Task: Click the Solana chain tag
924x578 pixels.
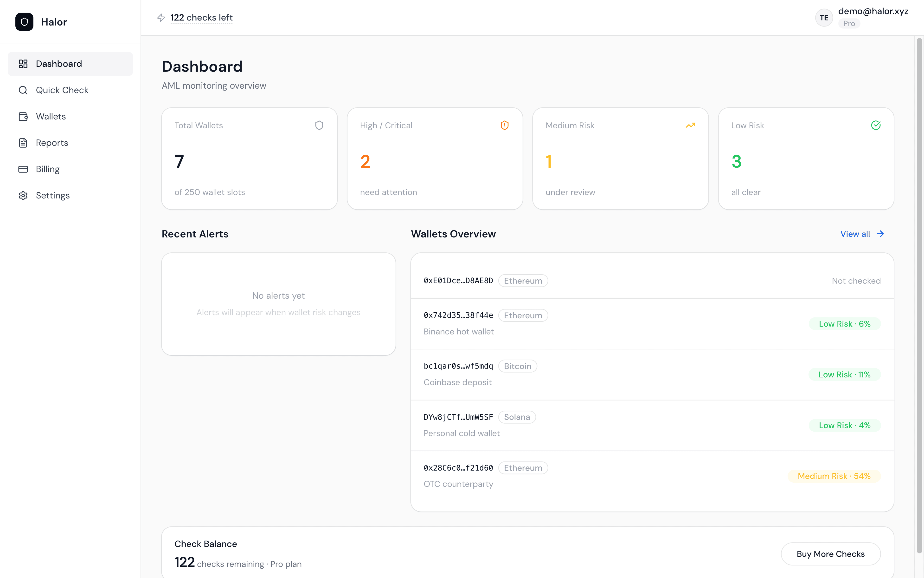Action: (x=517, y=417)
